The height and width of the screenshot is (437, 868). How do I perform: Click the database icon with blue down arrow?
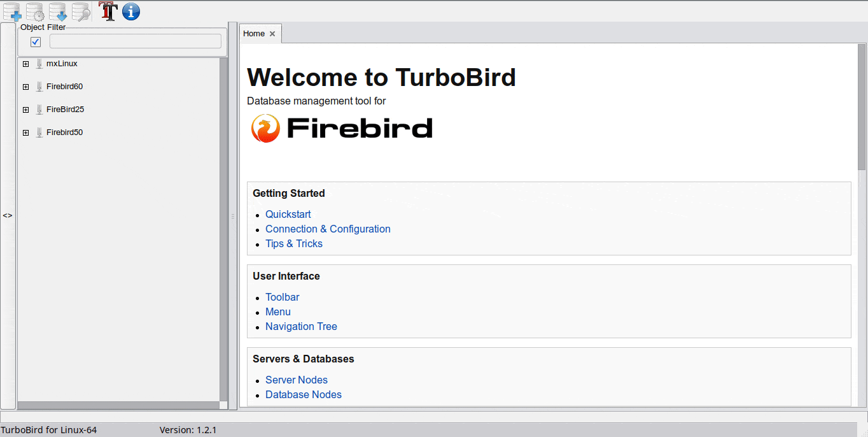[58, 11]
